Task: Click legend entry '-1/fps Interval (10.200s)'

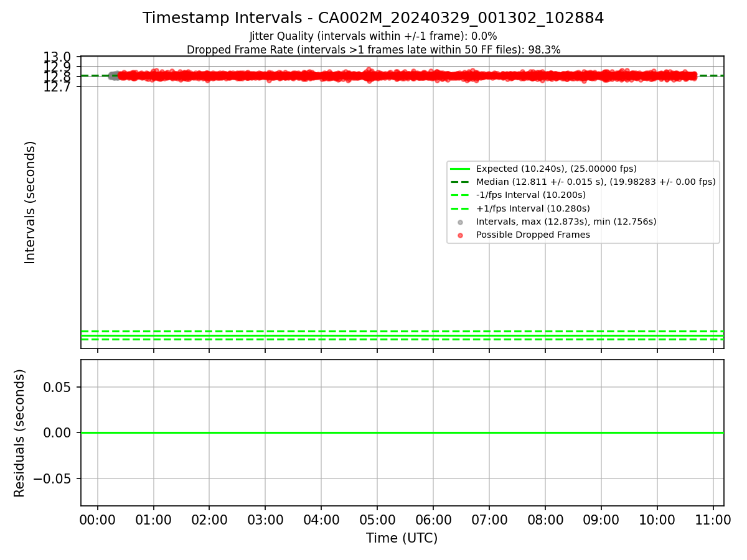Action: pos(531,195)
